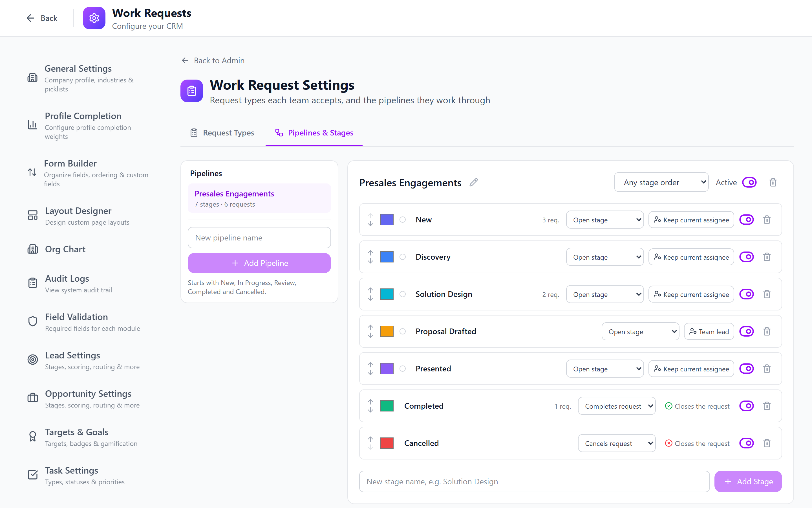Click the Targets & Goals award icon

tap(32, 436)
